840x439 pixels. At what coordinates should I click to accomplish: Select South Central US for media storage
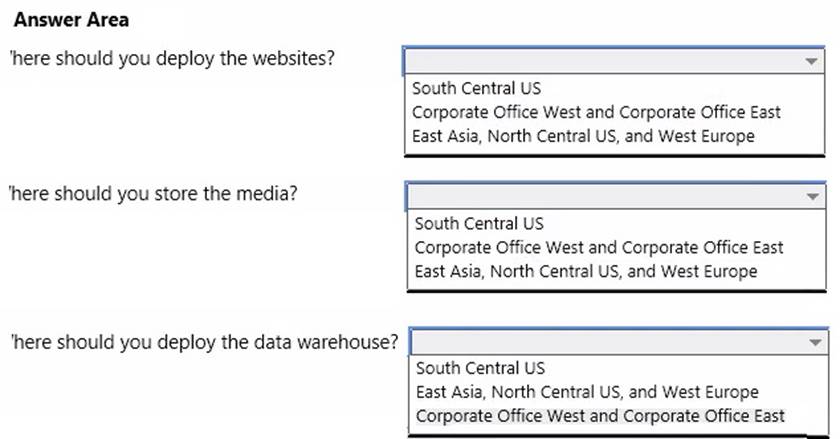(x=479, y=224)
